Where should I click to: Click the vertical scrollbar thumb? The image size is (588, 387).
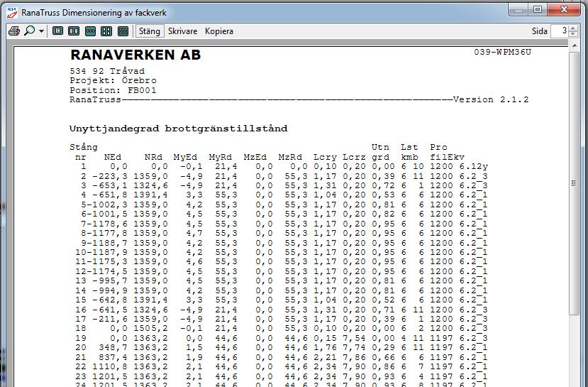[x=574, y=182]
